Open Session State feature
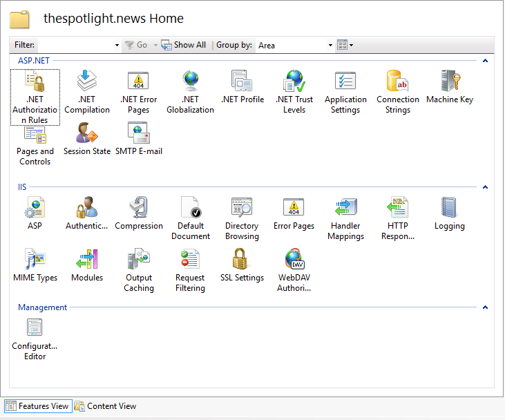The width and height of the screenshot is (505, 420). 86,139
